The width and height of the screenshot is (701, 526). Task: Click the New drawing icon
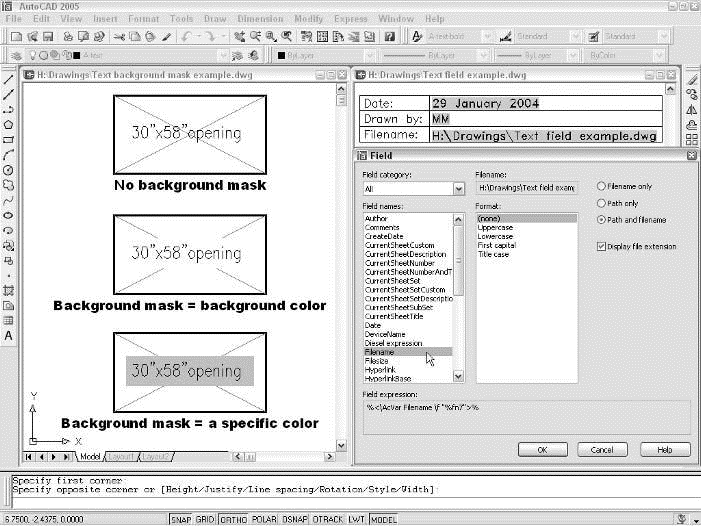click(x=16, y=37)
